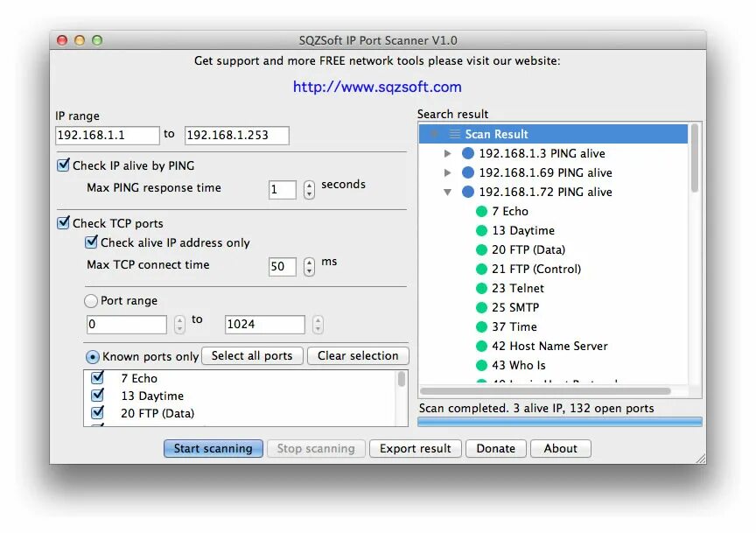
Task: Toggle Check TCP ports checkbox
Action: coord(63,222)
